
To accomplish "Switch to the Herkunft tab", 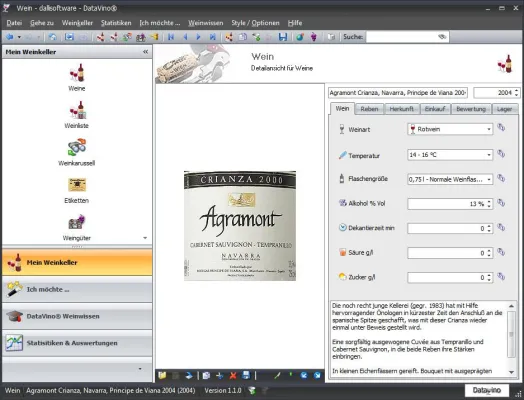I will 401,109.
